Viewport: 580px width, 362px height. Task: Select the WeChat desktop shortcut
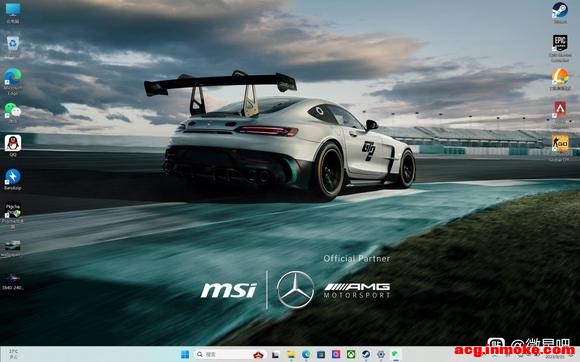[x=13, y=112]
